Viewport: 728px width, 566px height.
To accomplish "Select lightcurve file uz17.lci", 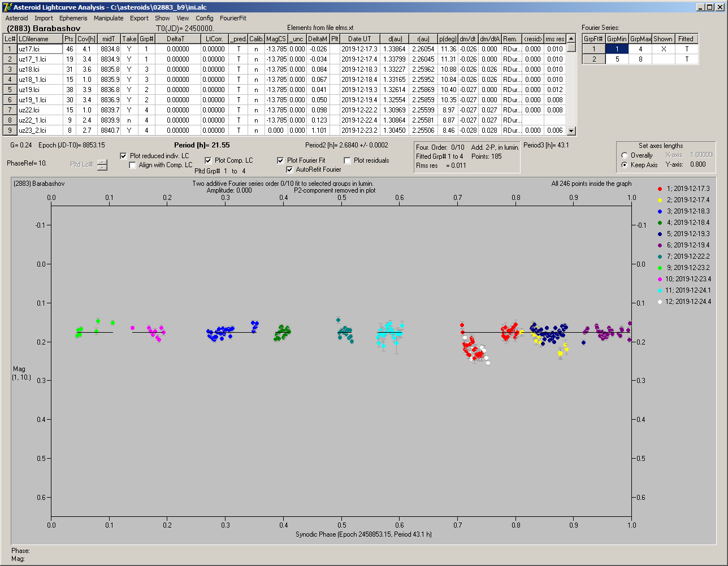I will [40, 49].
